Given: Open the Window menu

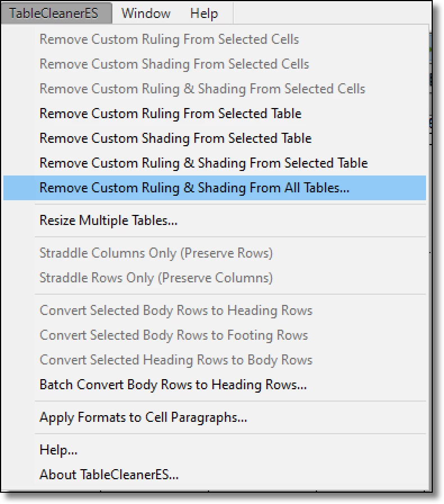Looking at the screenshot, I should [146, 13].
